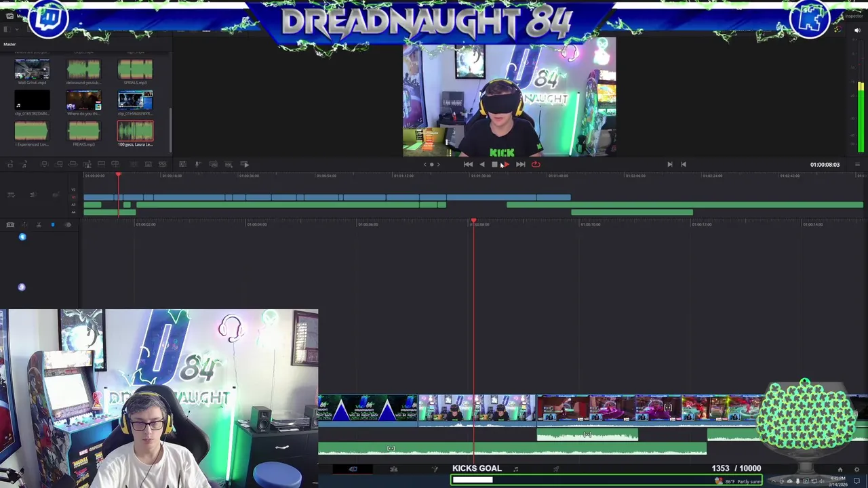Play the timeline forward
The width and height of the screenshot is (868, 488).
pyautogui.click(x=507, y=164)
